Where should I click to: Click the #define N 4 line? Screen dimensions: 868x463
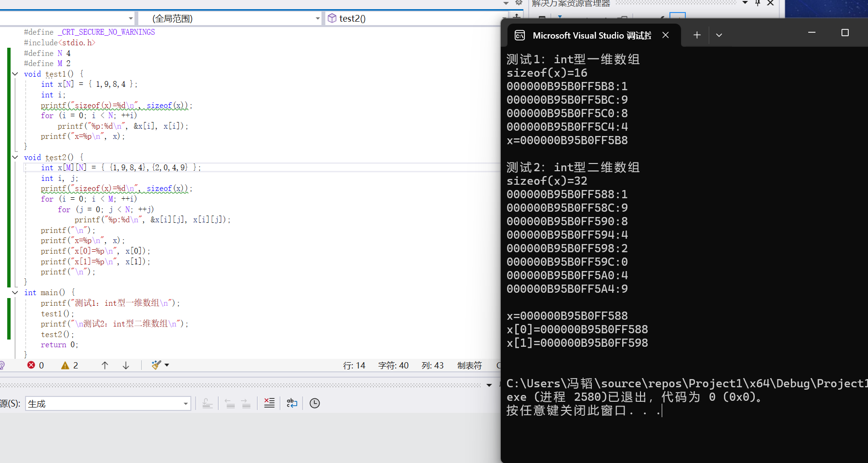[x=47, y=53]
